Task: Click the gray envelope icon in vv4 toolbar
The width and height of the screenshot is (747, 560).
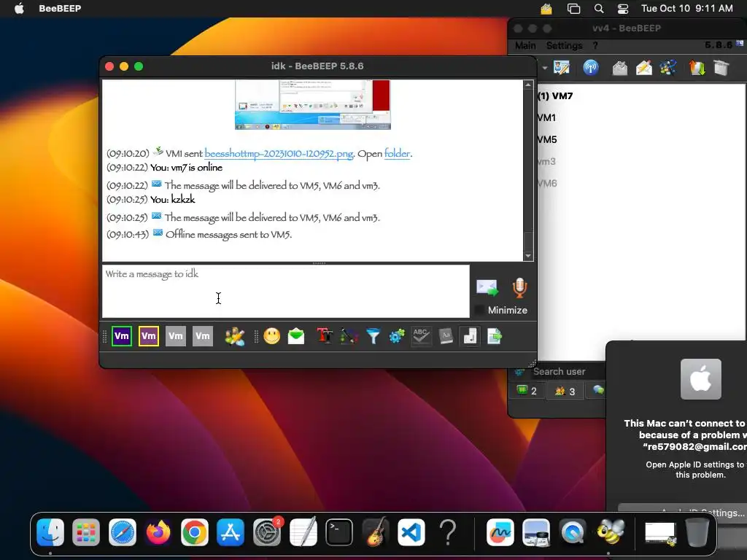Action: (620, 68)
